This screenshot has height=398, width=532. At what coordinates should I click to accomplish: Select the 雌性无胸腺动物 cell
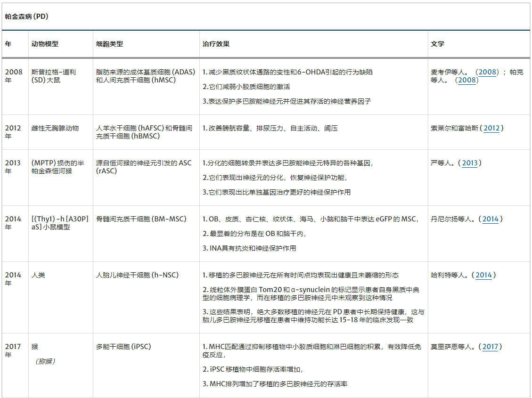tap(55, 128)
